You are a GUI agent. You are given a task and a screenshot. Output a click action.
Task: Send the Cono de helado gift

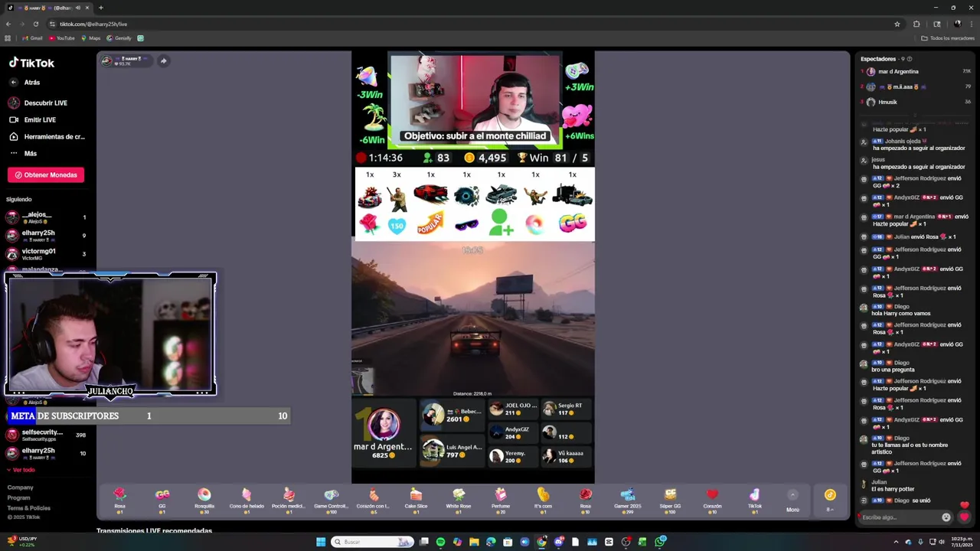247,500
